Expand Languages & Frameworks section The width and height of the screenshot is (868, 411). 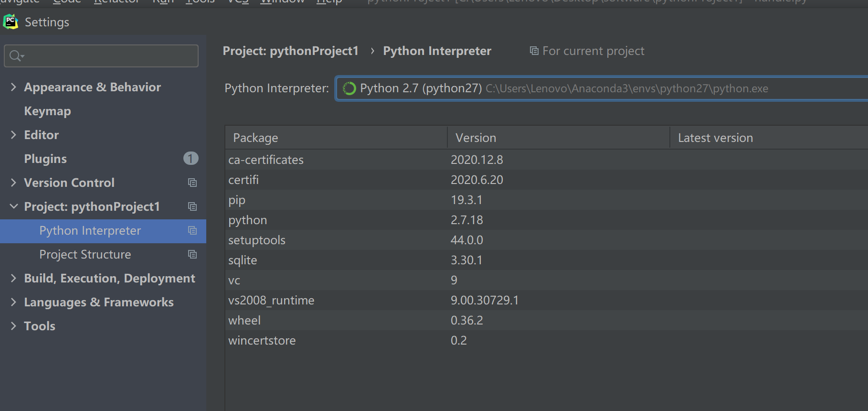tap(13, 302)
